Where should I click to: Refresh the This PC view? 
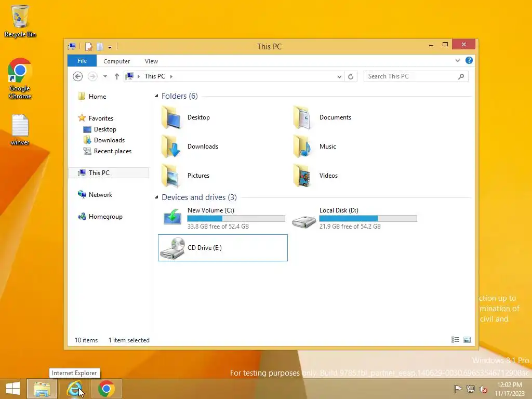point(351,76)
